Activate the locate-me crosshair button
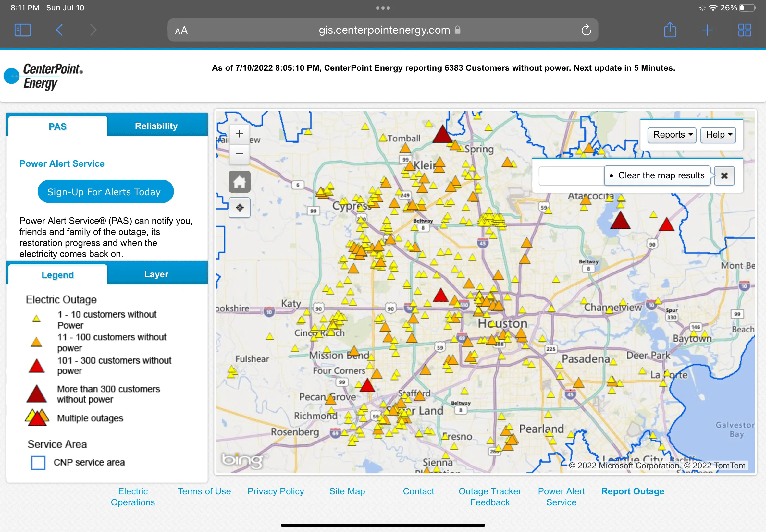This screenshot has height=532, width=766. point(239,207)
